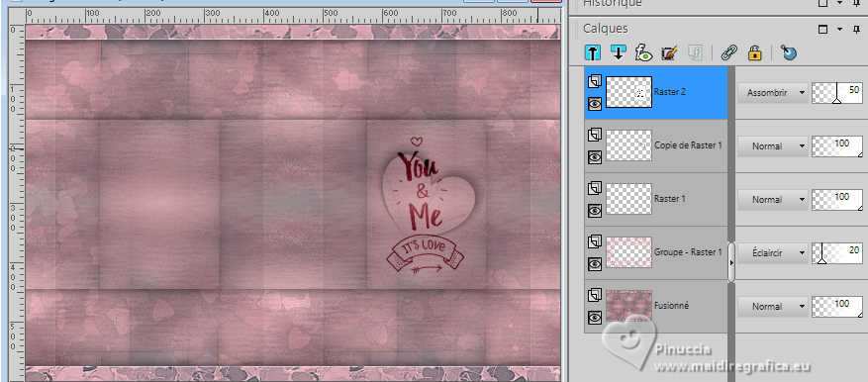Image resolution: width=868 pixels, height=382 pixels.
Task: Click the link layers chain icon
Action: [x=728, y=52]
